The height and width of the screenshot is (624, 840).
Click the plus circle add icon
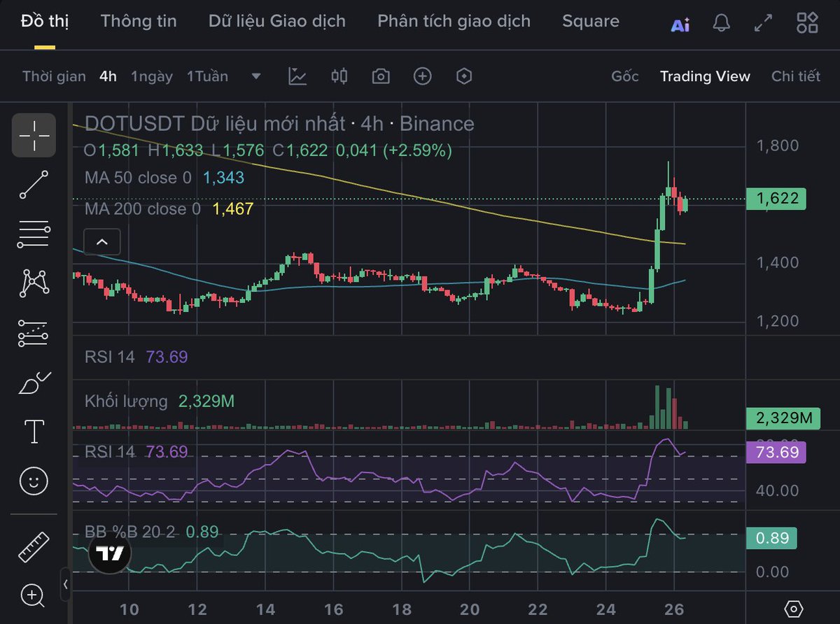422,76
